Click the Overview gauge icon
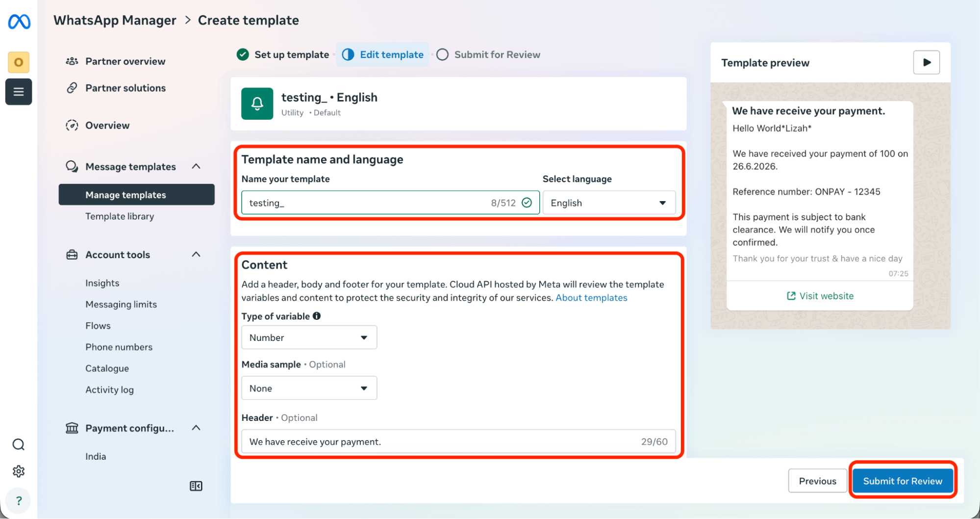 72,125
